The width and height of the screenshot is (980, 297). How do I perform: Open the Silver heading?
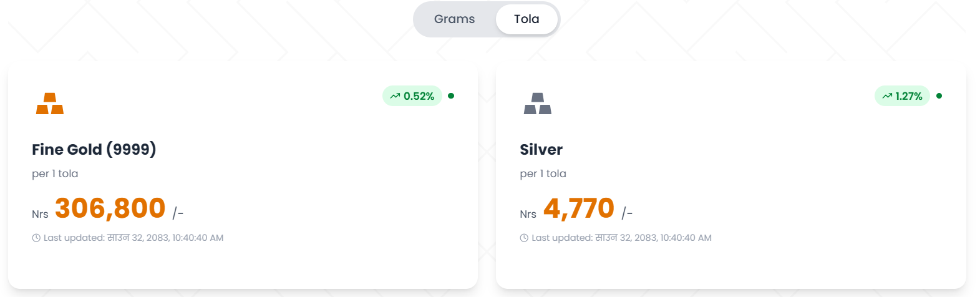tap(541, 150)
